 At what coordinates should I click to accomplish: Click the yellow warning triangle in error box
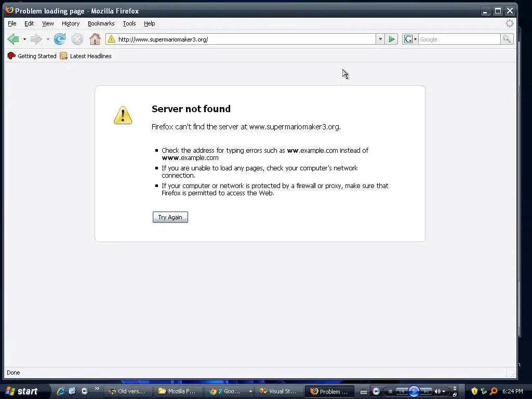[x=123, y=115]
